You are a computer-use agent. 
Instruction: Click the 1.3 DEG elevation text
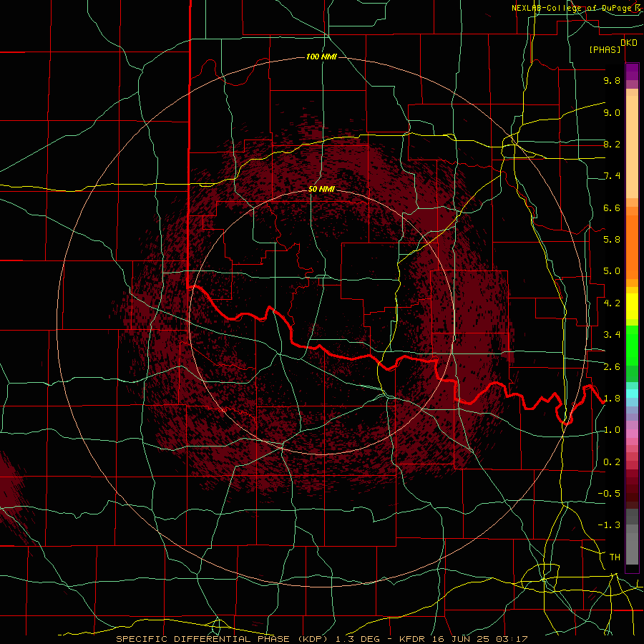358,639
